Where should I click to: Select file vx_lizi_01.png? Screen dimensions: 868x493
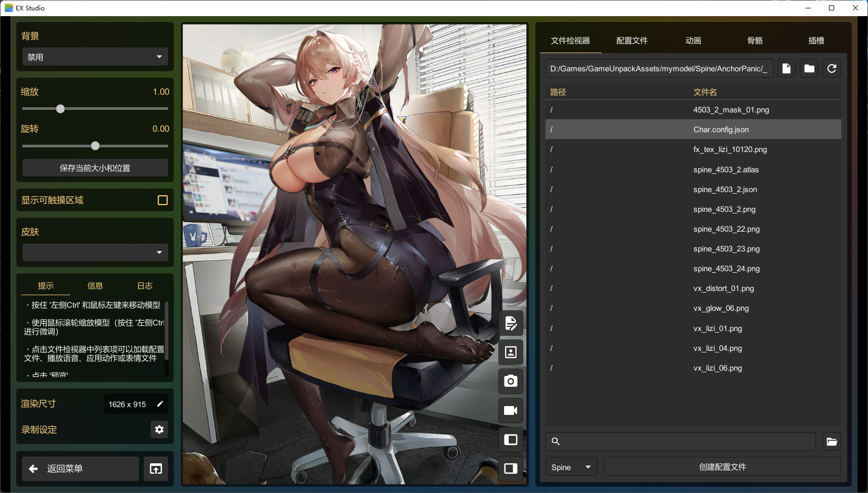[x=693, y=328]
